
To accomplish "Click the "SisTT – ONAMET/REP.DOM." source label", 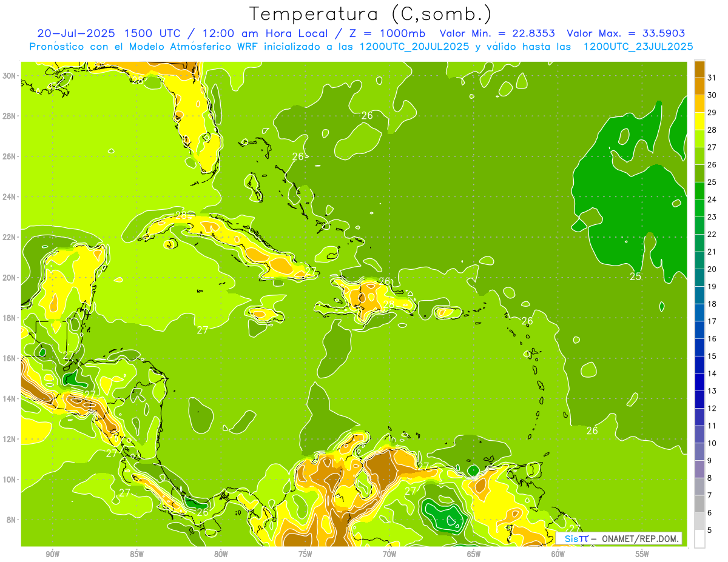I will click(619, 538).
